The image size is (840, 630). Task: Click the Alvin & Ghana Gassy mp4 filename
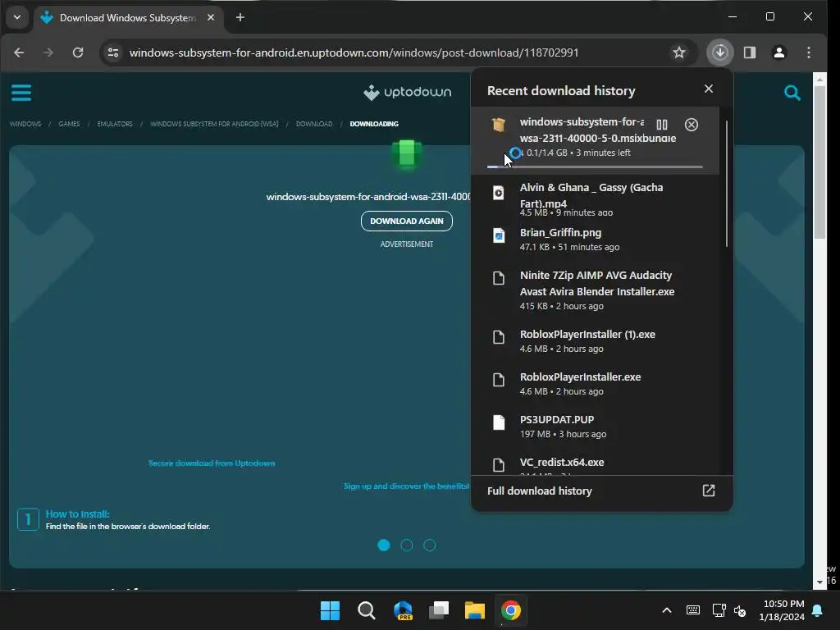(591, 195)
